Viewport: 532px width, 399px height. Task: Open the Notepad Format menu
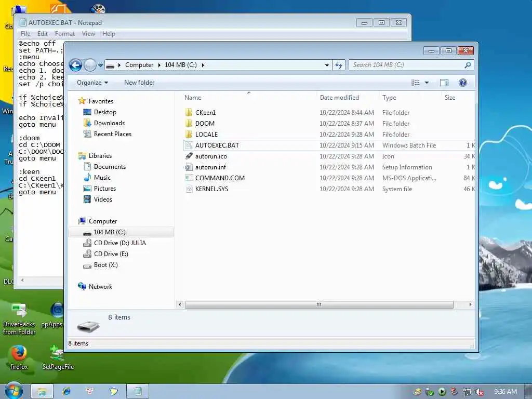coord(65,34)
